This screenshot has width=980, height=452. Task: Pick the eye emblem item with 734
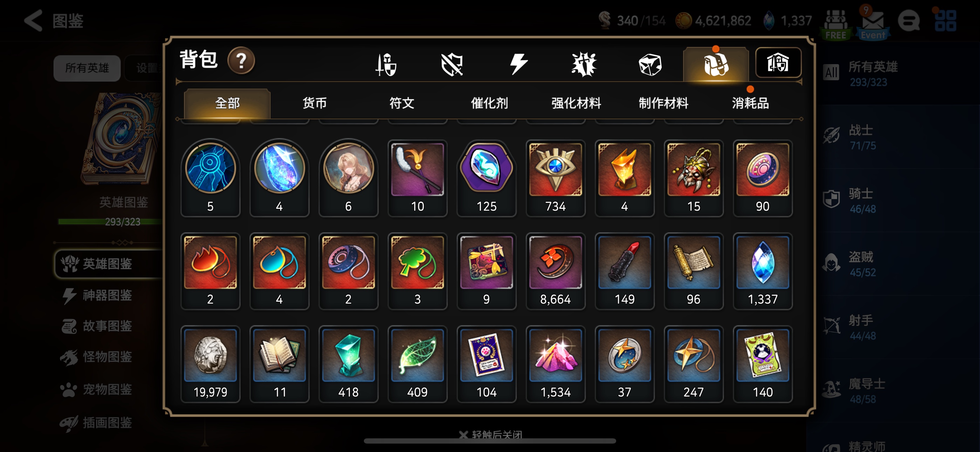click(x=556, y=178)
